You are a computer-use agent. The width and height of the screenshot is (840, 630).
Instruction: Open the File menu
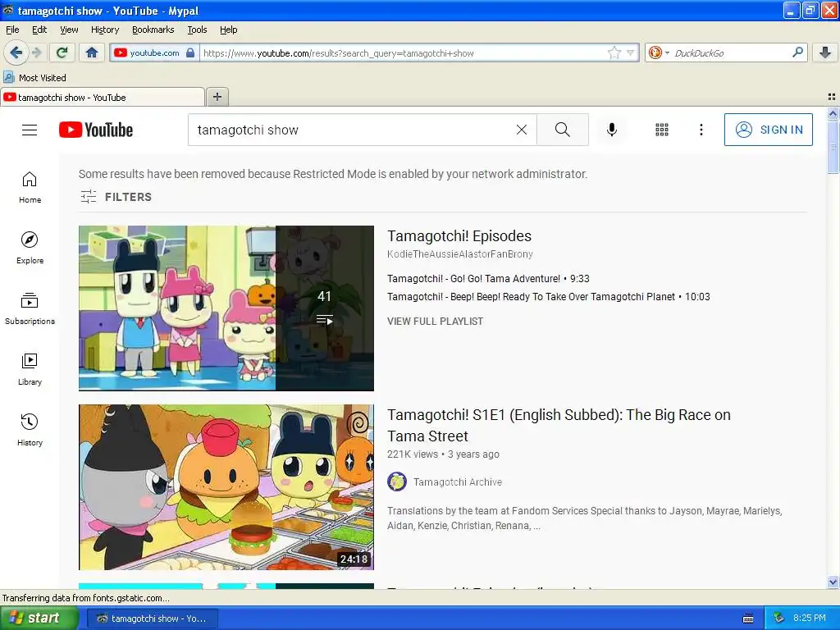[12, 30]
